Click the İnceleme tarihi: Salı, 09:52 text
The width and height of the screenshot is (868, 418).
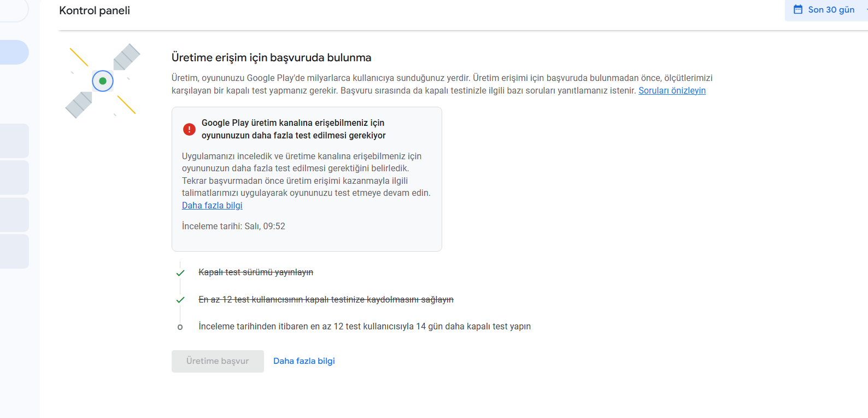coord(233,227)
